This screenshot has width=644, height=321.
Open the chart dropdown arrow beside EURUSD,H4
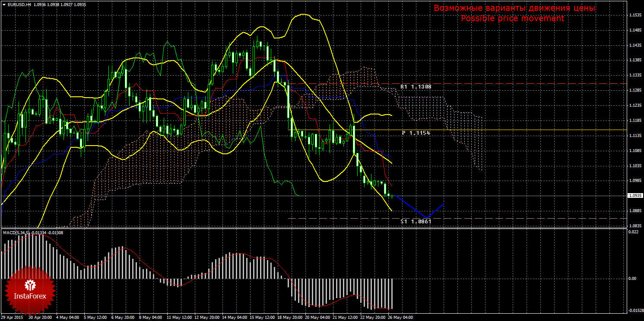[4, 4]
